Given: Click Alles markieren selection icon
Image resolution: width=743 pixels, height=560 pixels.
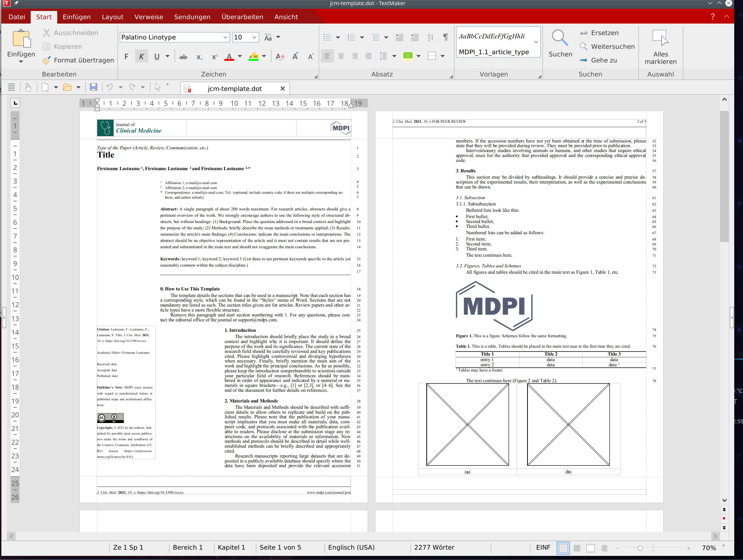Looking at the screenshot, I should click(660, 38).
